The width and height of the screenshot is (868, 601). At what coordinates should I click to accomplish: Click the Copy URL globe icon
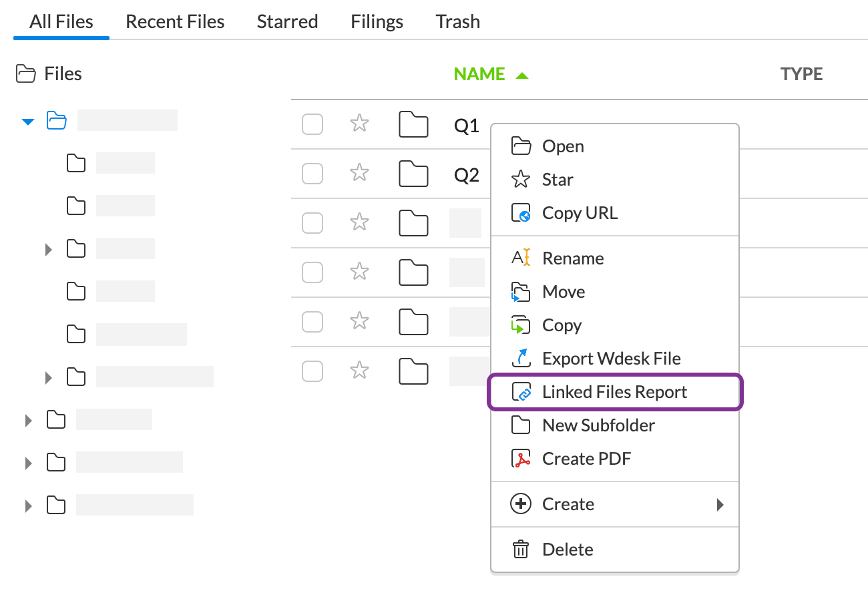point(521,213)
